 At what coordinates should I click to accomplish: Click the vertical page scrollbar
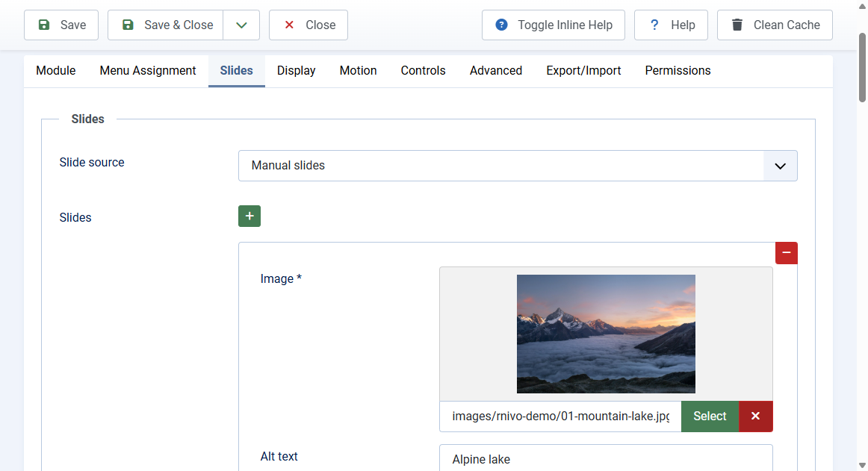pos(862,67)
